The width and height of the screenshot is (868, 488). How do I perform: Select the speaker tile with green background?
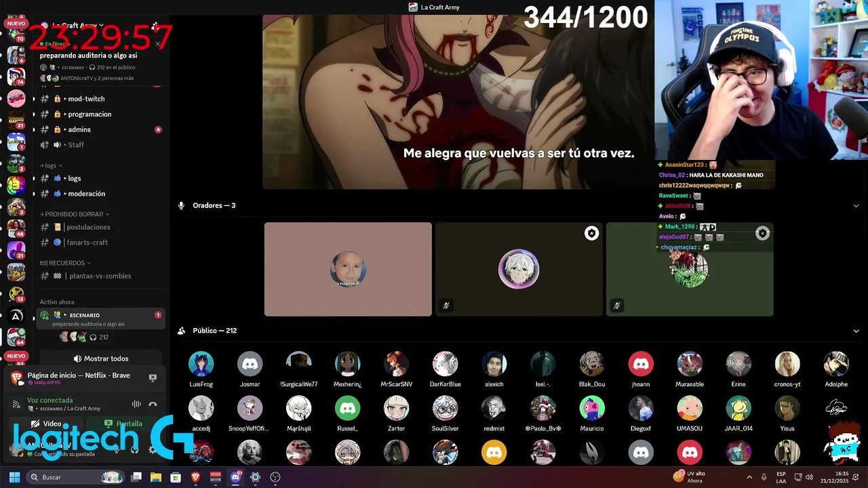(x=690, y=269)
